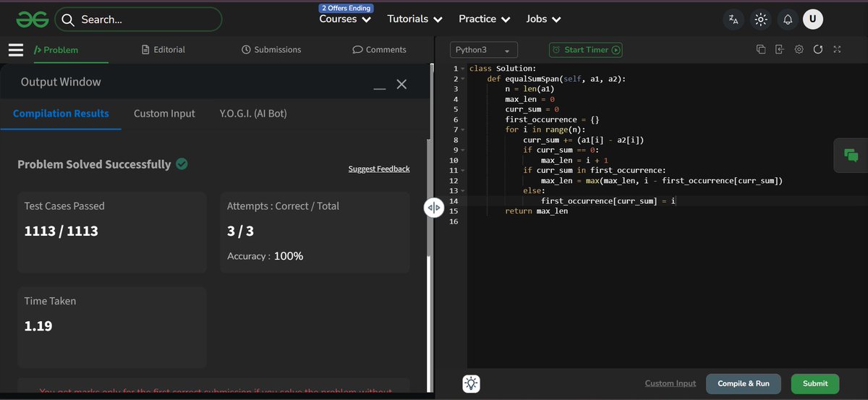Image resolution: width=868 pixels, height=400 pixels.
Task: Click the Accuracy 100% text
Action: [265, 256]
